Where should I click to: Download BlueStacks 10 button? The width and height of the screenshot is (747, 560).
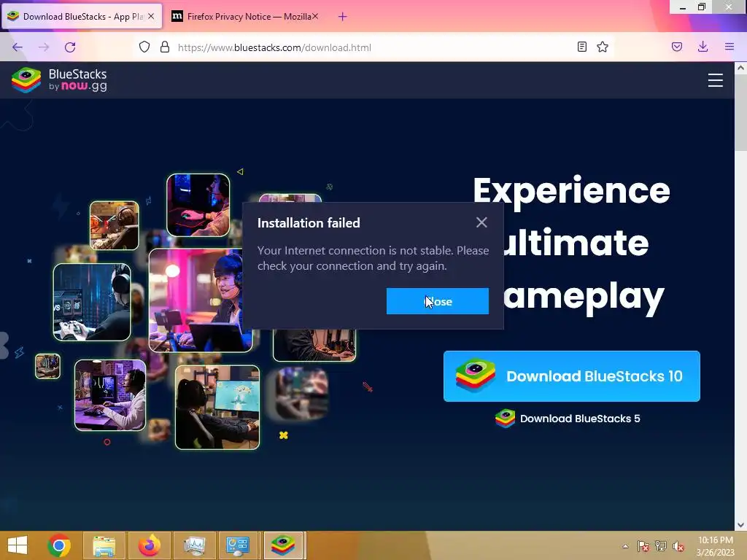click(x=572, y=376)
